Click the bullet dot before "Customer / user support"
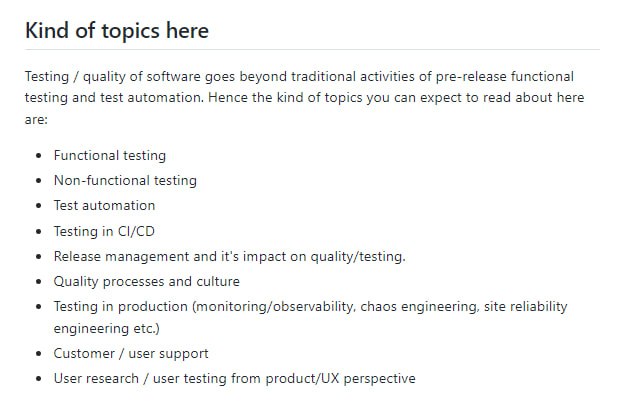 coord(38,354)
